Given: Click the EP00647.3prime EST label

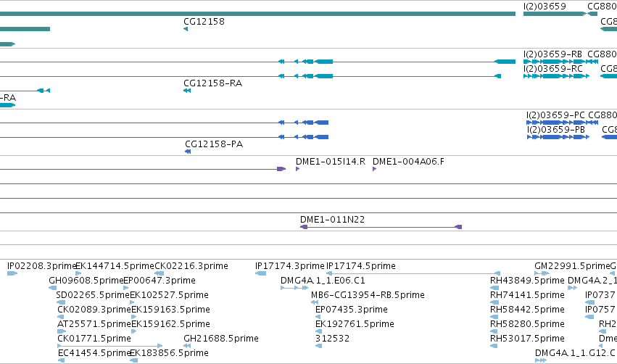Looking at the screenshot, I should (160, 281).
